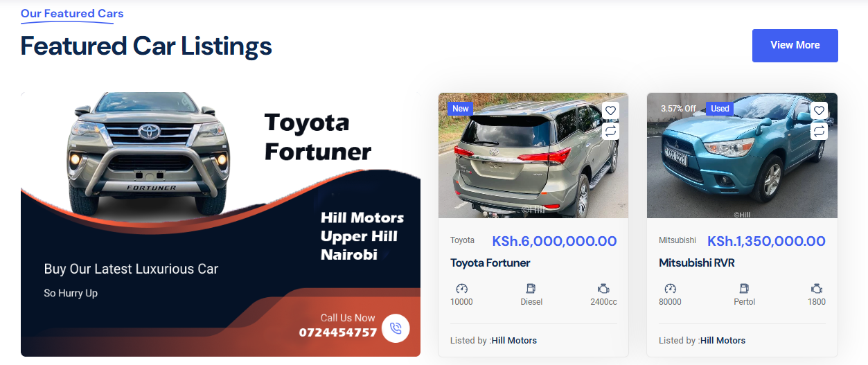Click the phone call icon in banner

pos(396,328)
